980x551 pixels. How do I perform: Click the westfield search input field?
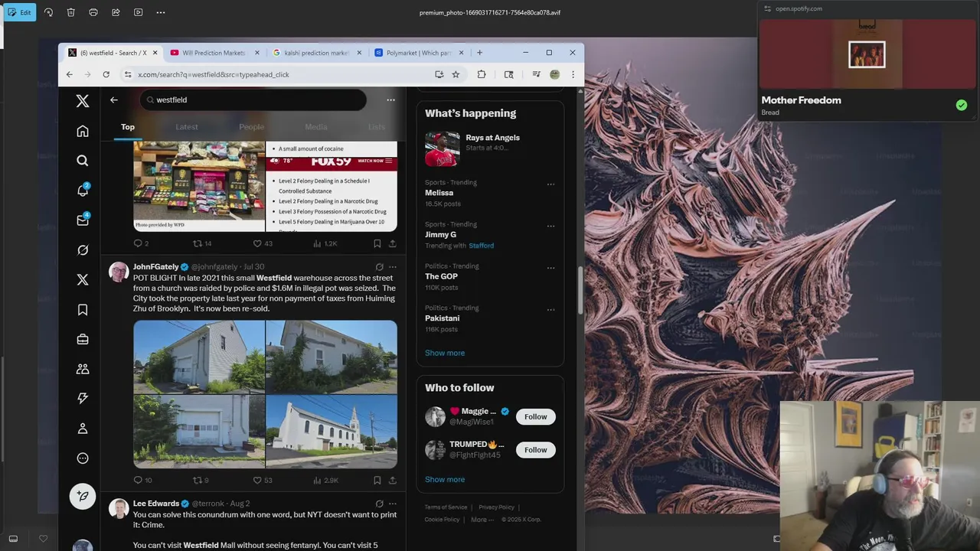[x=253, y=99]
